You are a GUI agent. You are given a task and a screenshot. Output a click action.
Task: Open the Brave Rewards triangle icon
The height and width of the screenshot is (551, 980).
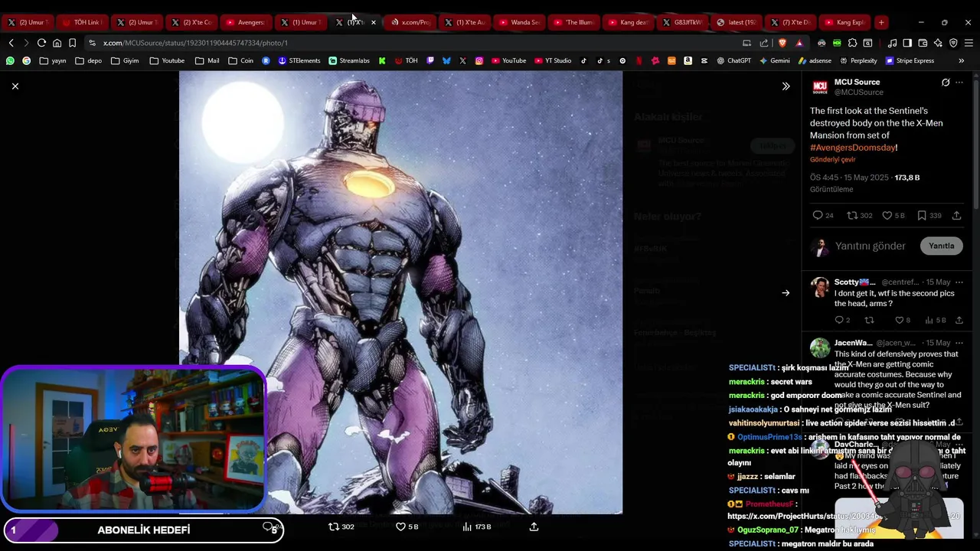(x=799, y=43)
